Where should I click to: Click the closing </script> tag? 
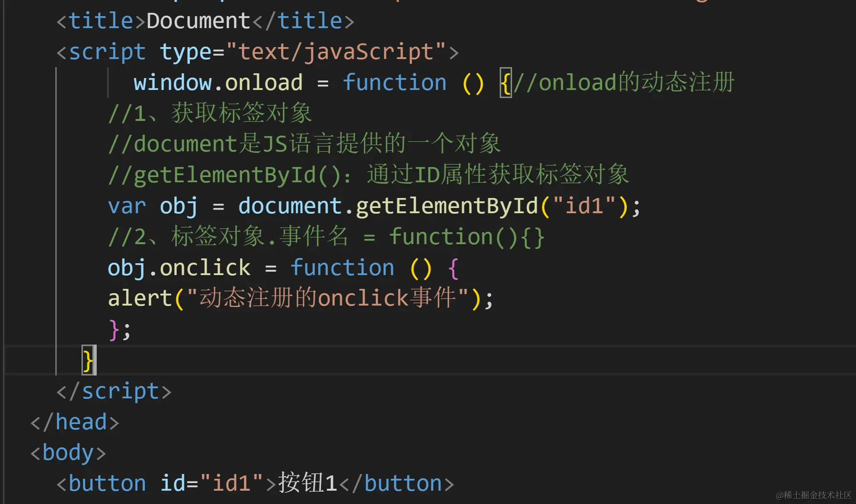point(114,391)
